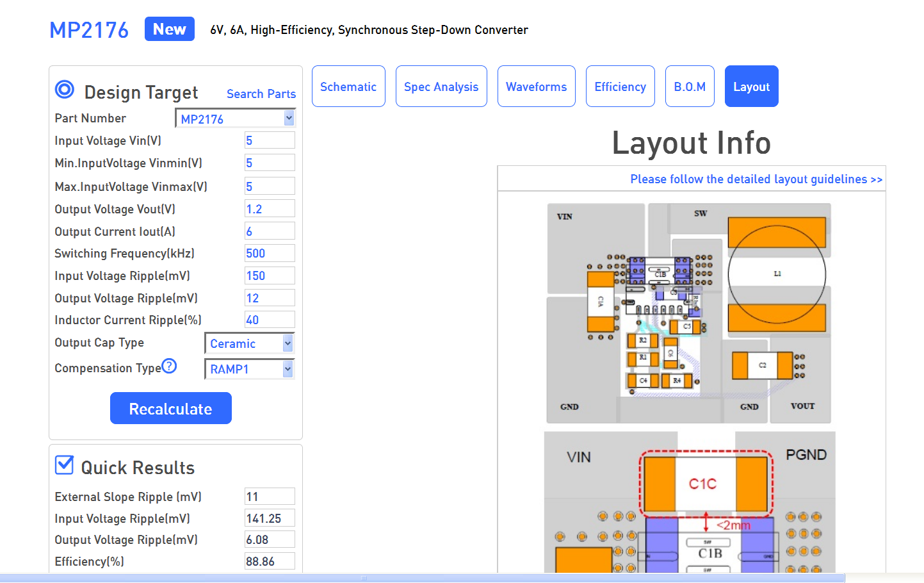Switch to the Spec Analysis tab
This screenshot has width=924, height=583.
point(441,86)
